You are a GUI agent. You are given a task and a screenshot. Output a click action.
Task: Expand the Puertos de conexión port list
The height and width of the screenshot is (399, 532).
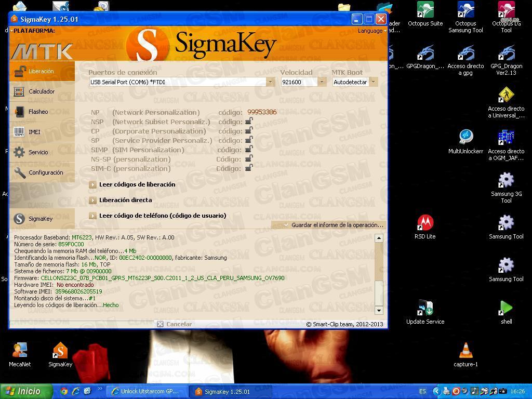point(270,82)
